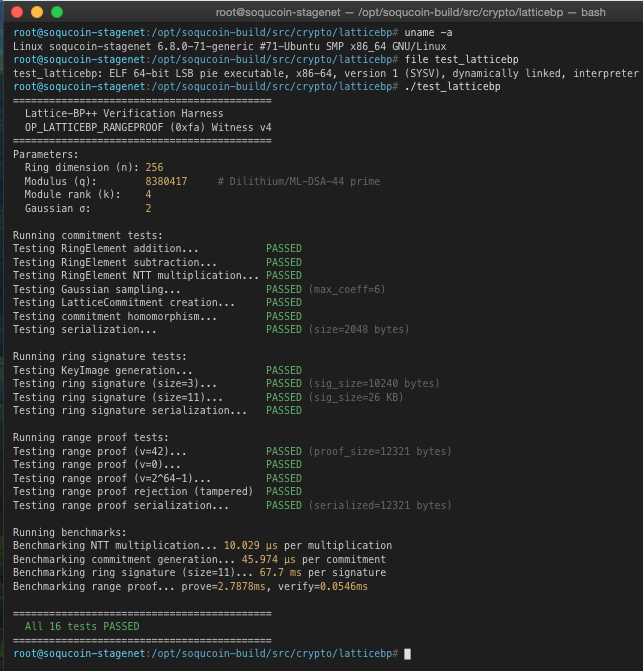Screen dimensions: 643x671
Task: Click the '10.029 µs' NTT benchmark value
Action: (251, 545)
